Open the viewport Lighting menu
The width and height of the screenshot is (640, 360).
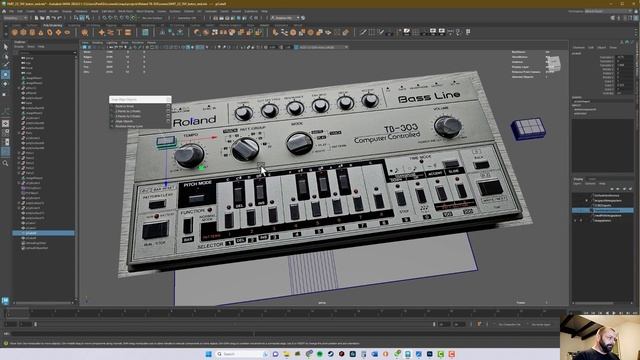(111, 42)
